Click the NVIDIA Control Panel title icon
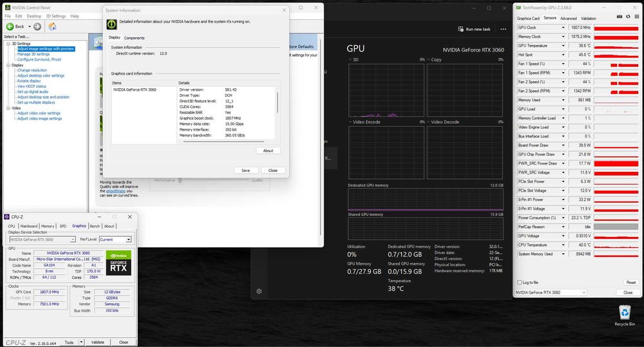 (x=8, y=7)
